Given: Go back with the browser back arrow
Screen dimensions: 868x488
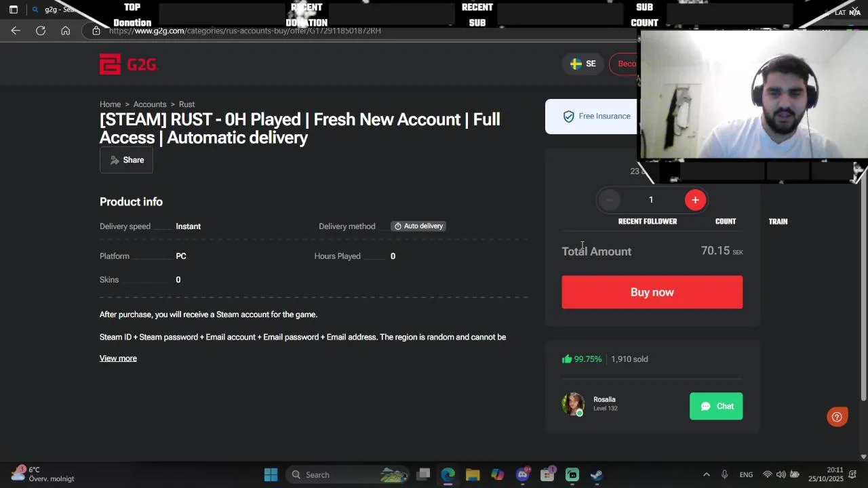Looking at the screenshot, I should point(16,30).
